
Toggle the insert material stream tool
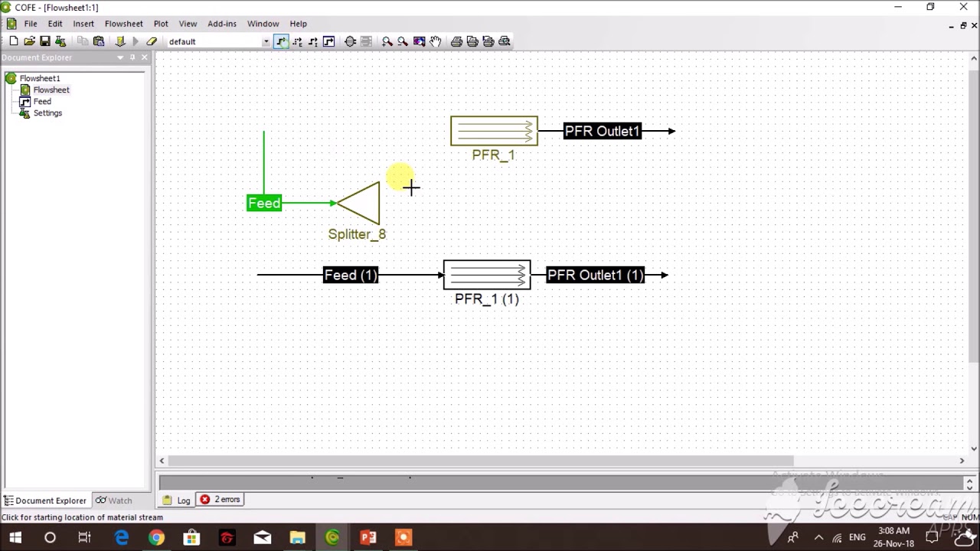pyautogui.click(x=282, y=41)
